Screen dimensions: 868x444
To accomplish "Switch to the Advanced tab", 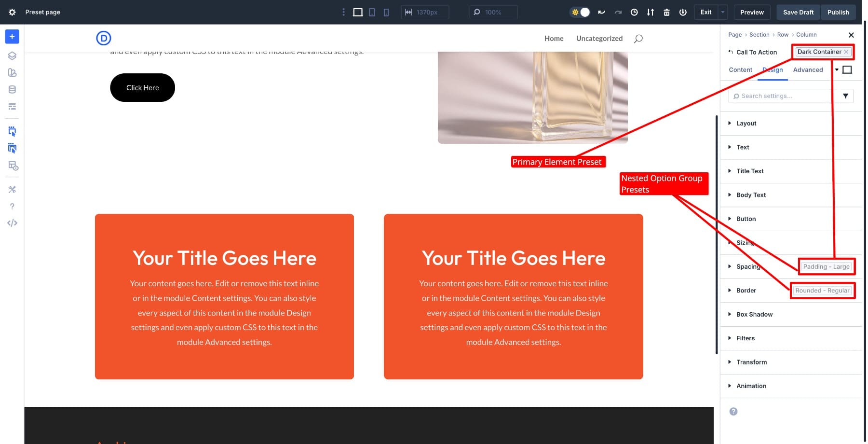I will point(808,70).
